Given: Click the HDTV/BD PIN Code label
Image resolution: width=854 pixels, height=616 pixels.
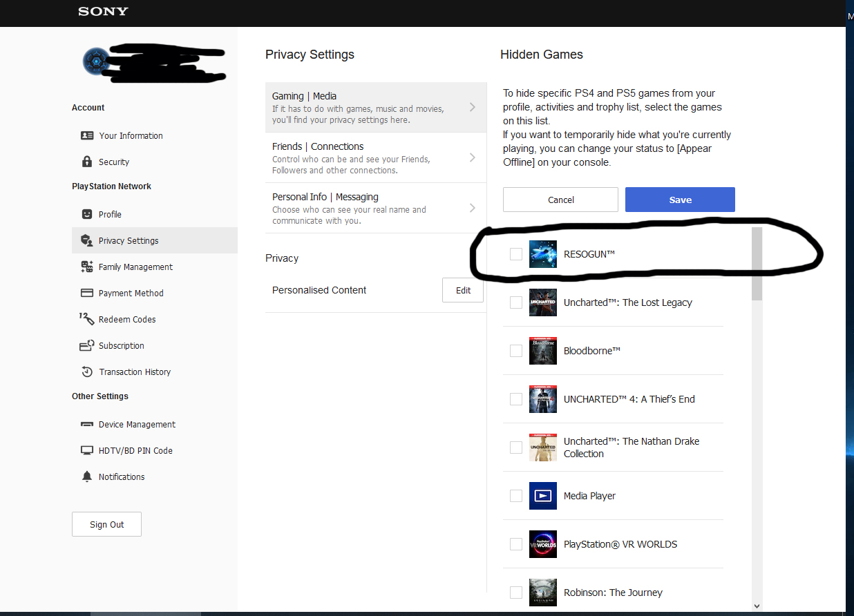Looking at the screenshot, I should [135, 450].
